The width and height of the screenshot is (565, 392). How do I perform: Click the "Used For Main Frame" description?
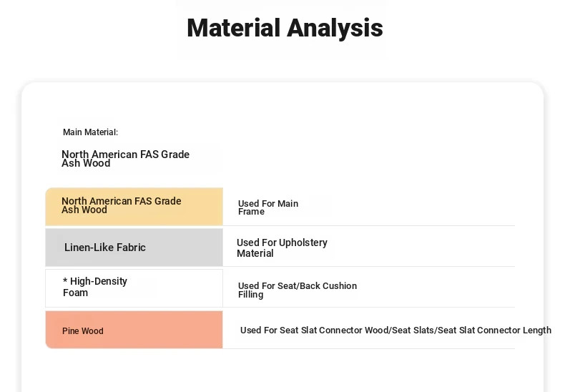[268, 207]
